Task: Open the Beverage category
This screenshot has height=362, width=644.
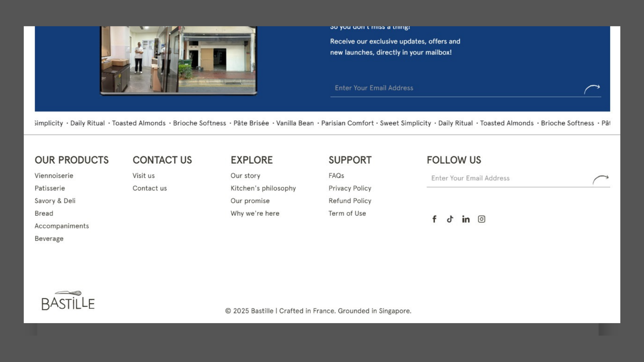Action: point(49,239)
